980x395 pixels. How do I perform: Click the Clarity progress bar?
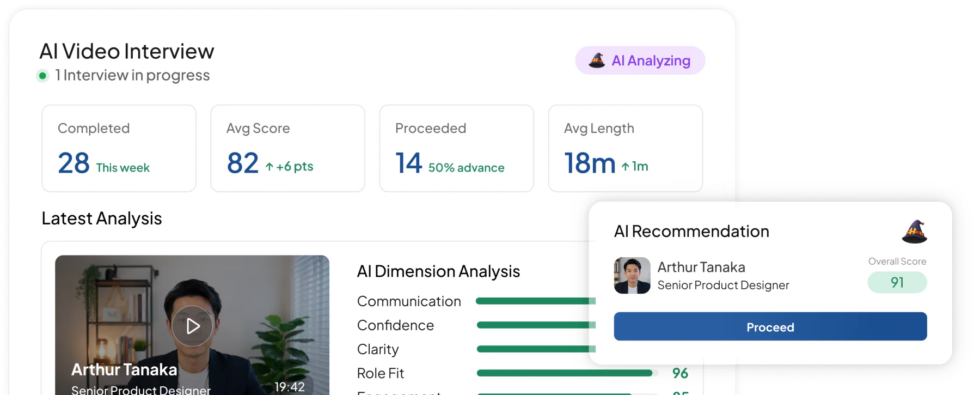click(536, 349)
